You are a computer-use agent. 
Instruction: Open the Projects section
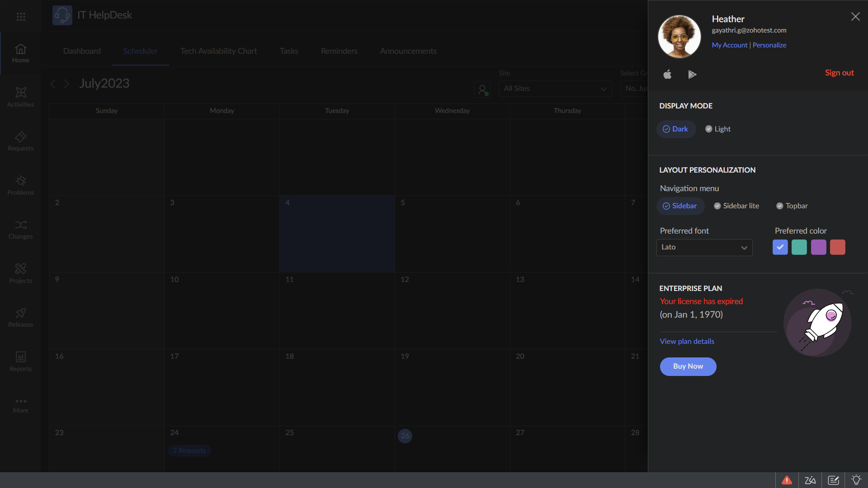(20, 273)
